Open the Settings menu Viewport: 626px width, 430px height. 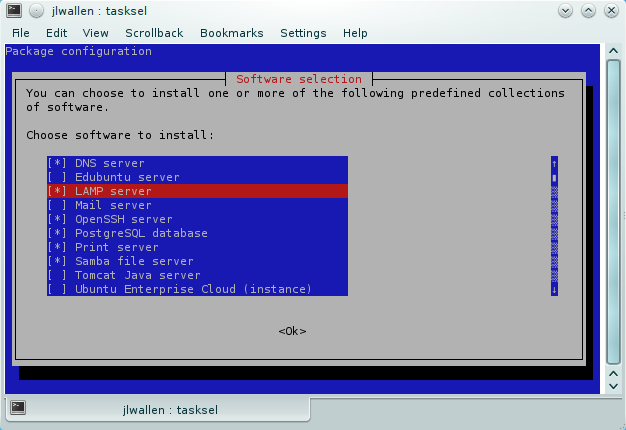[x=303, y=33]
